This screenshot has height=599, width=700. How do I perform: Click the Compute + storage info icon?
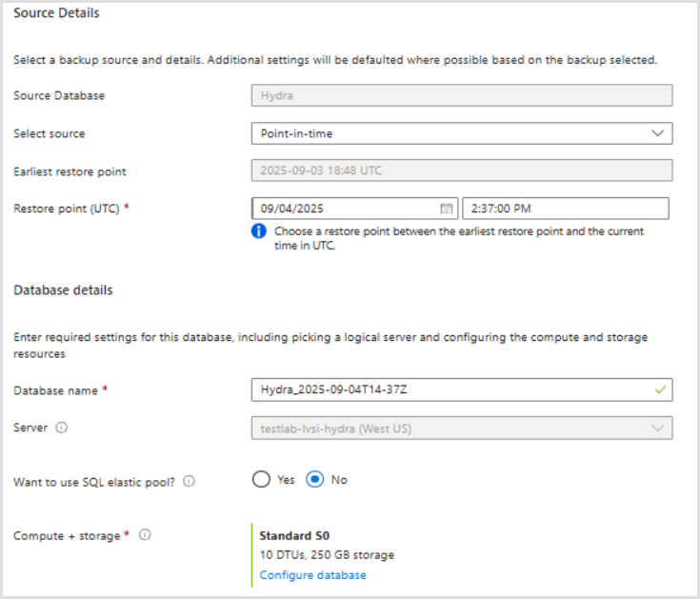(x=145, y=535)
